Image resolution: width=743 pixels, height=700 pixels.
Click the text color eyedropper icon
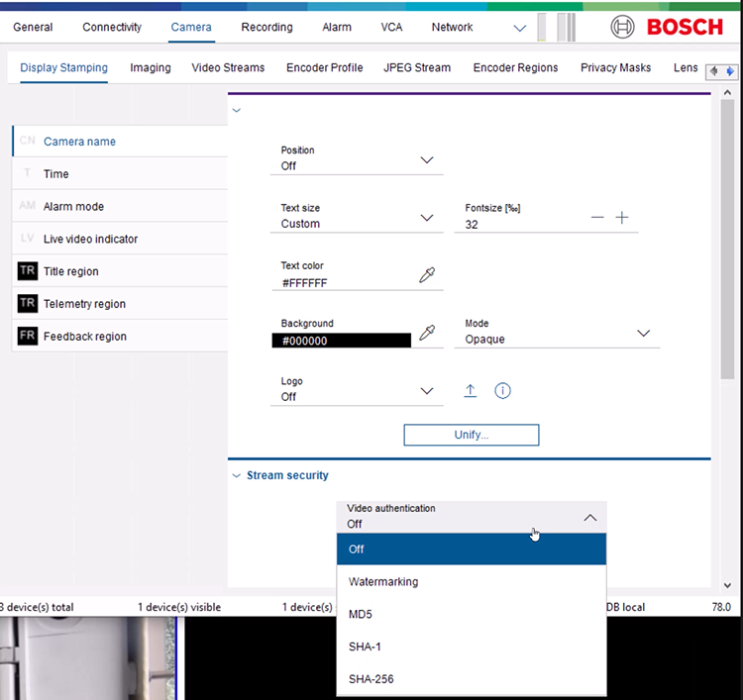pos(427,275)
